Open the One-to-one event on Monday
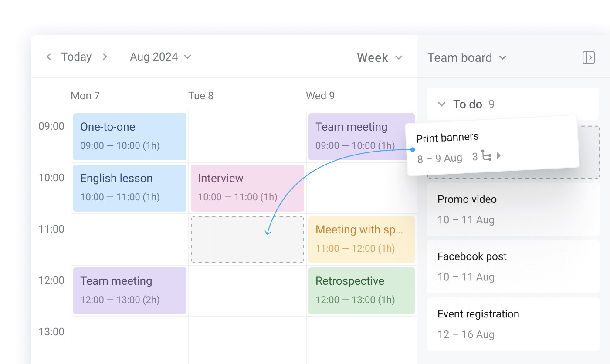This screenshot has height=364, width=610. [x=129, y=136]
